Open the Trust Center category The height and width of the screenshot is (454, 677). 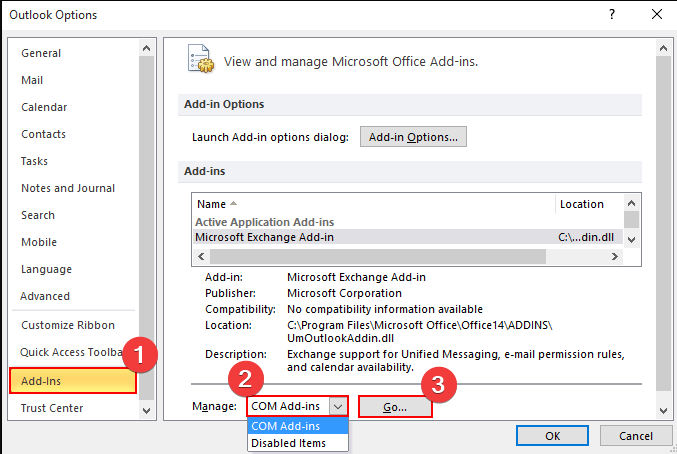52,408
